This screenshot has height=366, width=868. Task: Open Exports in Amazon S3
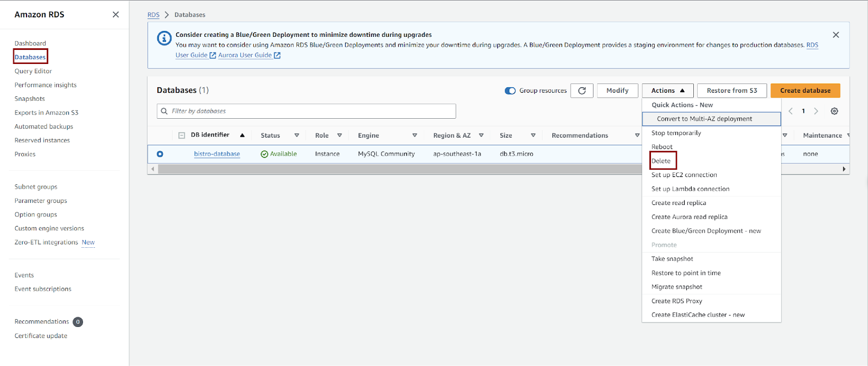pos(47,113)
